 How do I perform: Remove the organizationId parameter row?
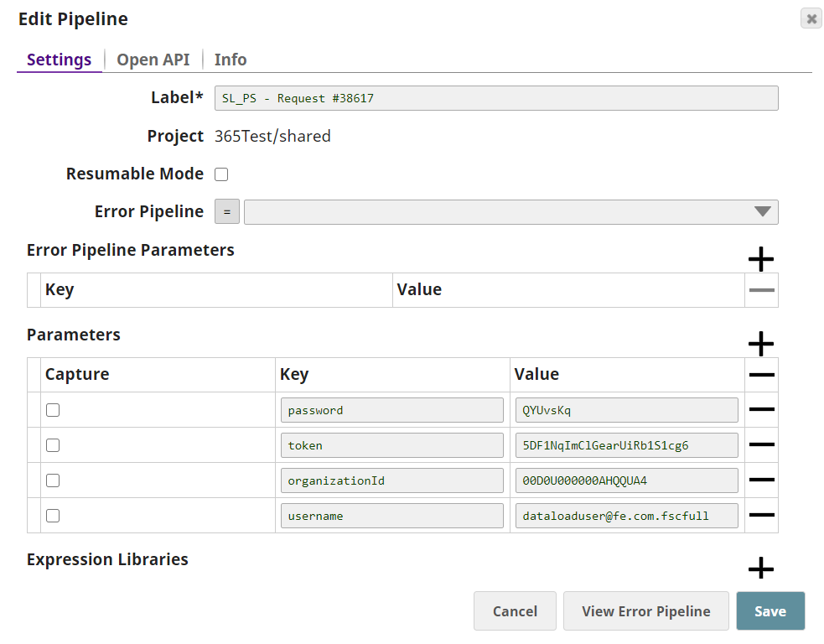click(x=761, y=480)
